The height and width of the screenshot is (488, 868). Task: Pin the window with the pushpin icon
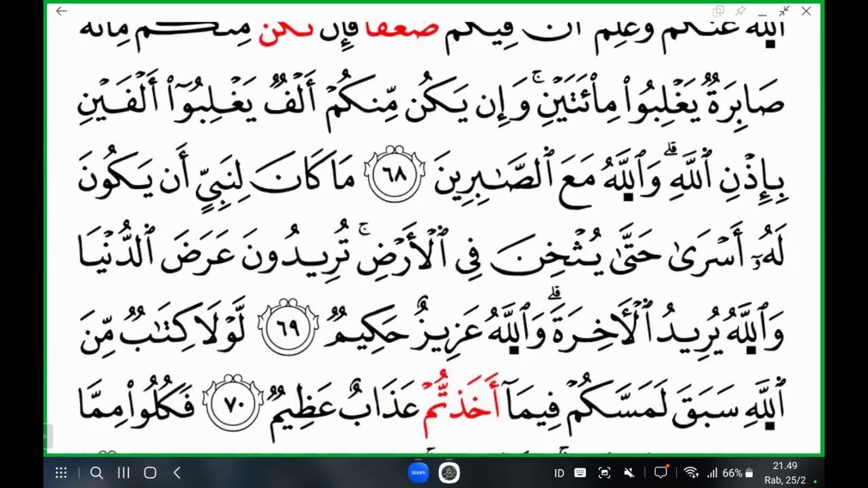click(741, 11)
